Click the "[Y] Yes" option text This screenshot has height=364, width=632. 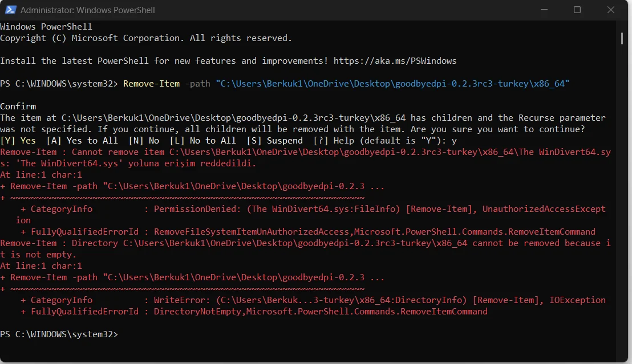(18, 141)
